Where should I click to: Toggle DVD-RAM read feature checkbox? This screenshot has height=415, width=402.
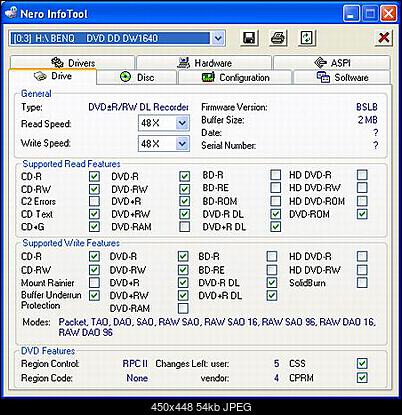click(x=184, y=227)
